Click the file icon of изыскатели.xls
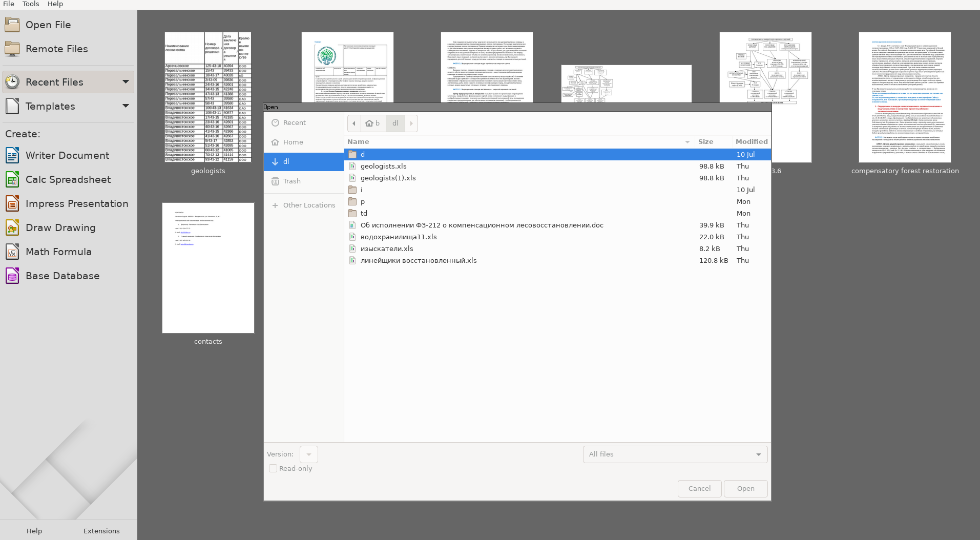Image resolution: width=980 pixels, height=540 pixels. (352, 248)
